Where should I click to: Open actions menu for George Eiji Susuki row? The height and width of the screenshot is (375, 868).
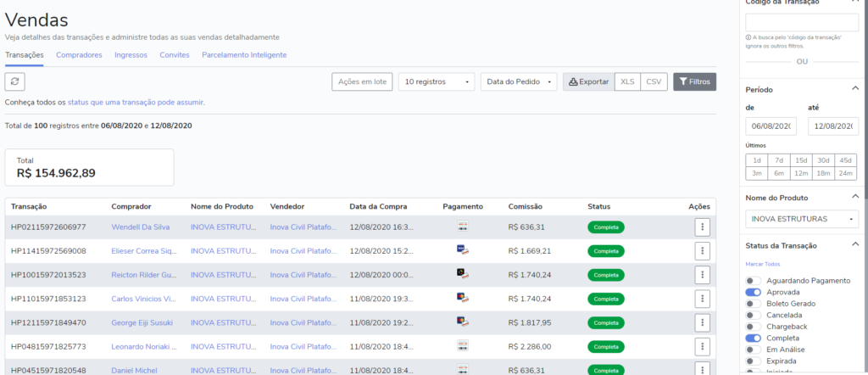click(702, 323)
